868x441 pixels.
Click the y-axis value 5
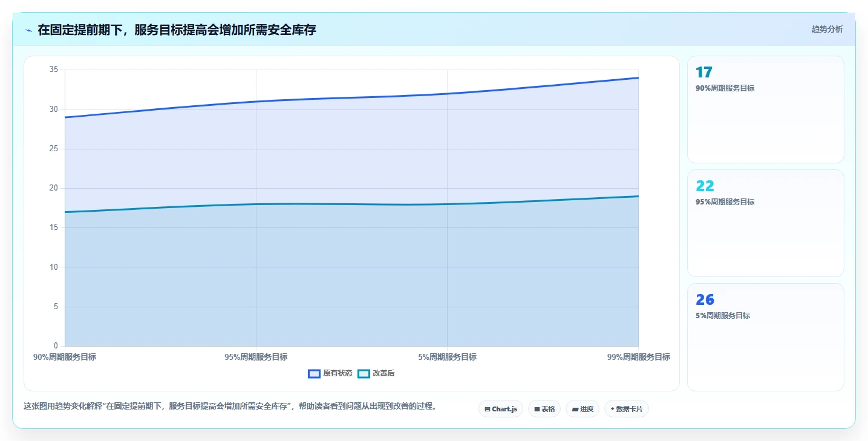click(56, 307)
